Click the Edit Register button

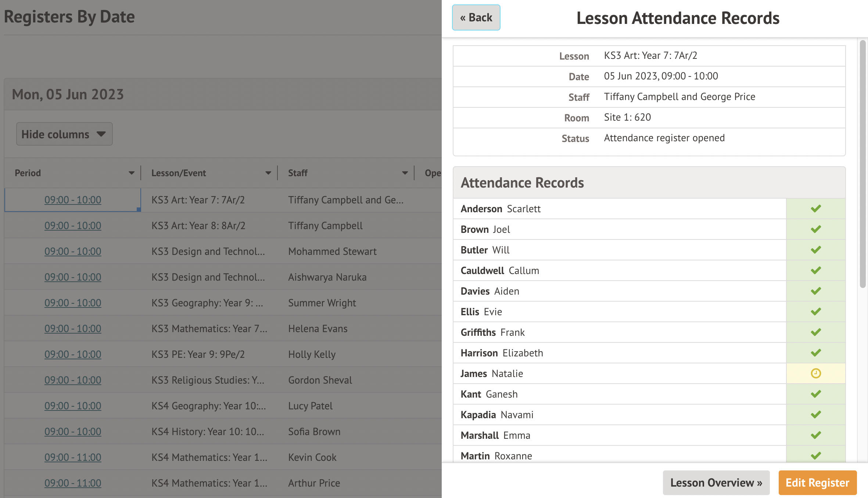pos(817,483)
